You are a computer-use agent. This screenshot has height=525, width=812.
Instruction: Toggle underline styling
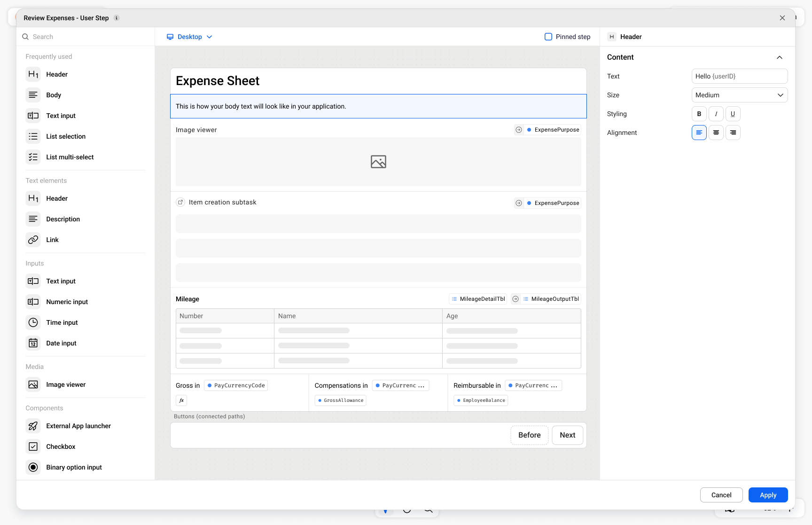[x=733, y=114]
